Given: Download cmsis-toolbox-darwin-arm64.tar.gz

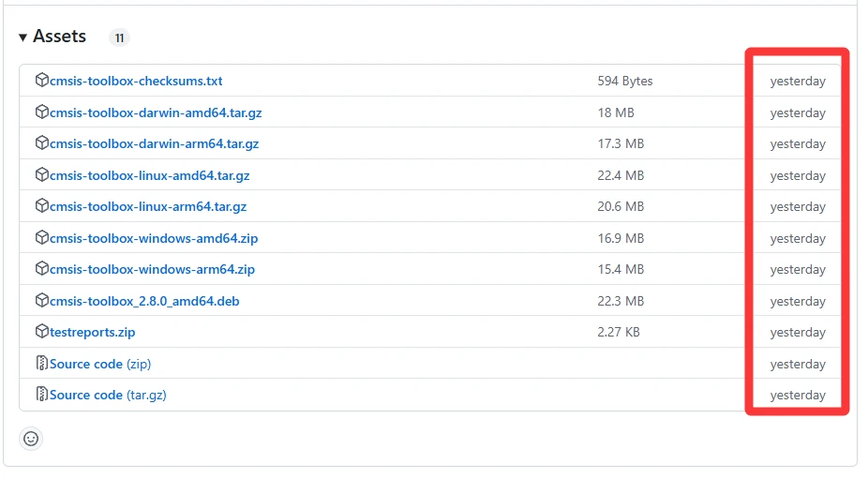Looking at the screenshot, I should point(154,144).
